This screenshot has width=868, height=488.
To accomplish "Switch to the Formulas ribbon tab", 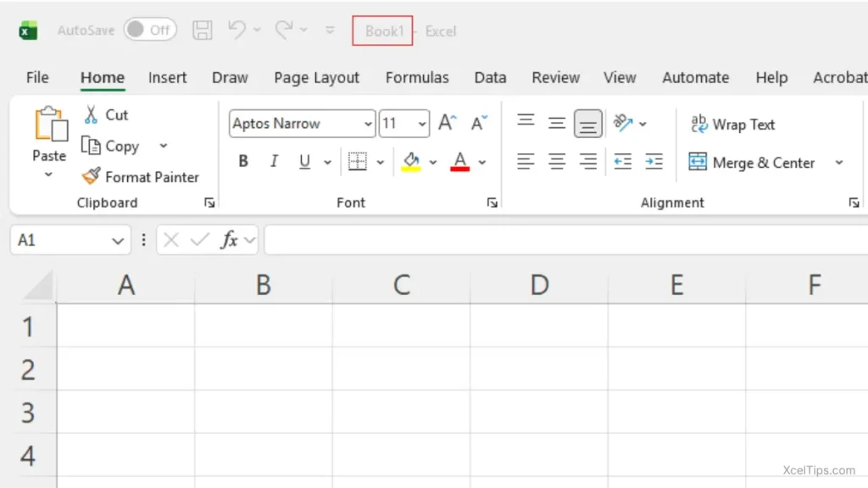I will tap(417, 77).
